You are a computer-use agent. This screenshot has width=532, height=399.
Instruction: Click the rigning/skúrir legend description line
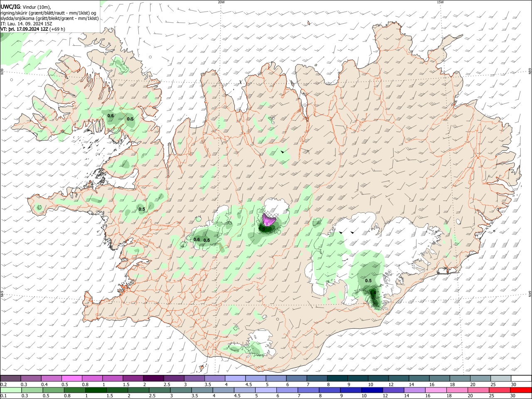pyautogui.click(x=48, y=12)
